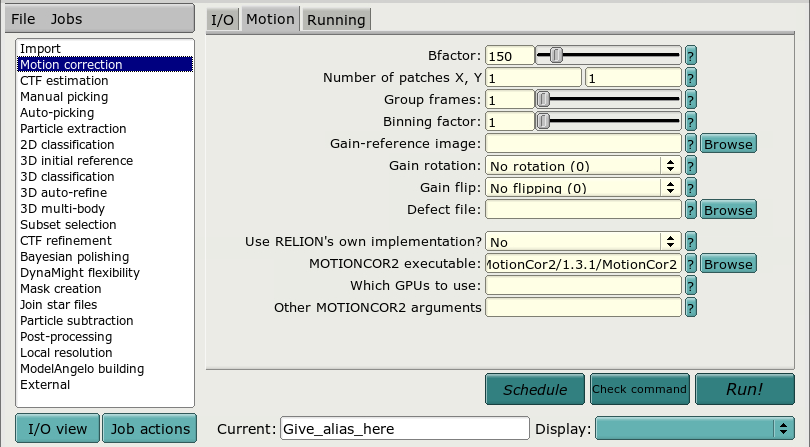Viewport: 810px width, 447px height.
Task: Click the patches X input field
Action: coord(534,78)
